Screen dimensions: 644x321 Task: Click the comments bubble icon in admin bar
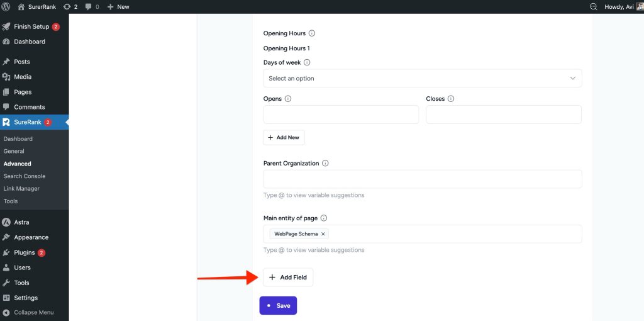89,6
